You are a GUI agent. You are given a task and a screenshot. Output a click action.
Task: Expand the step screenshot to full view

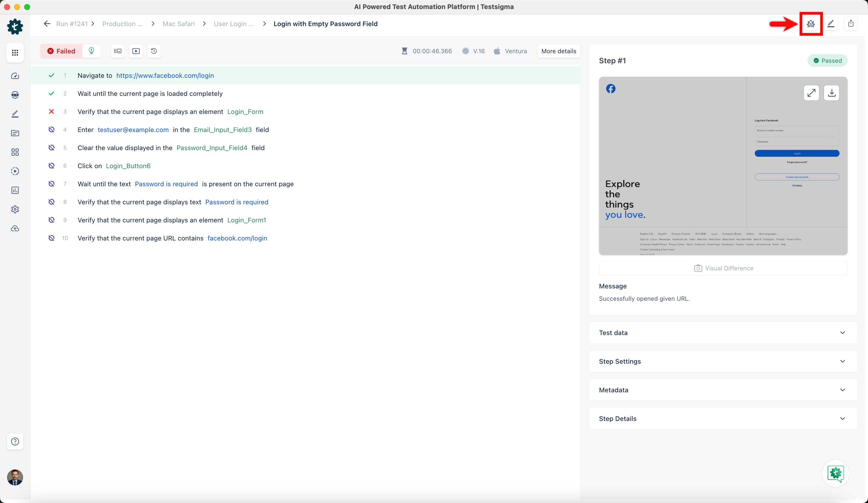811,93
